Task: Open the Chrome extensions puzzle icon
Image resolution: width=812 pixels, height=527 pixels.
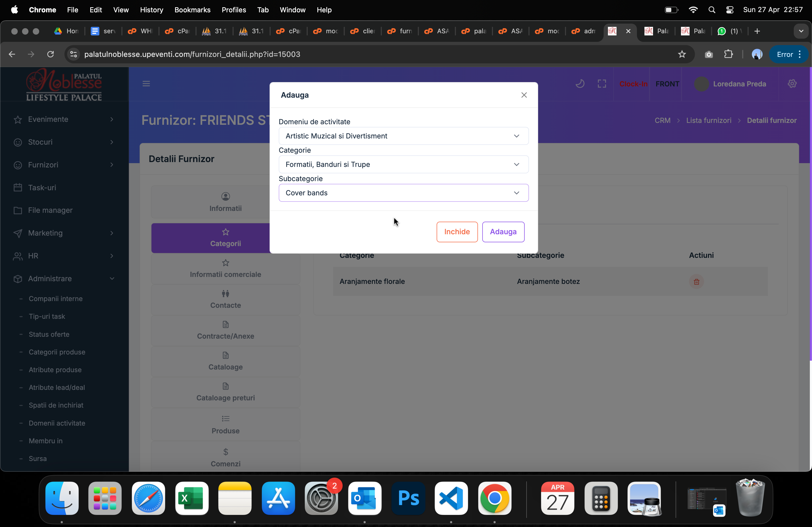Action: pos(728,54)
